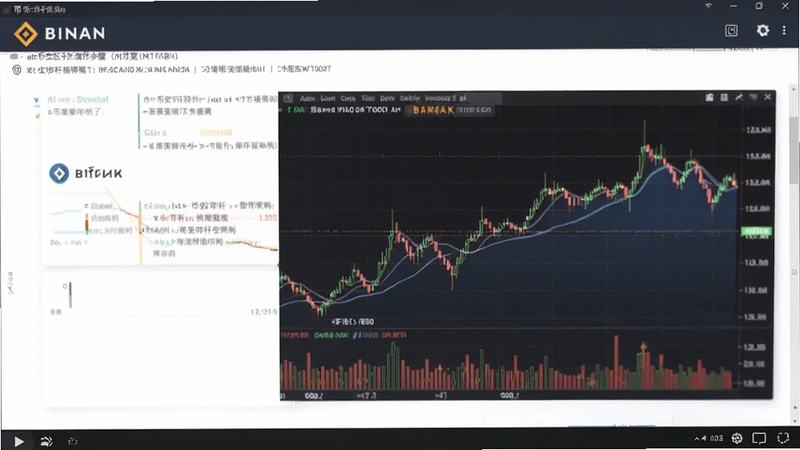Click the small blue bar in lower-left card
Screen dimensions: 800x450
click(70, 295)
